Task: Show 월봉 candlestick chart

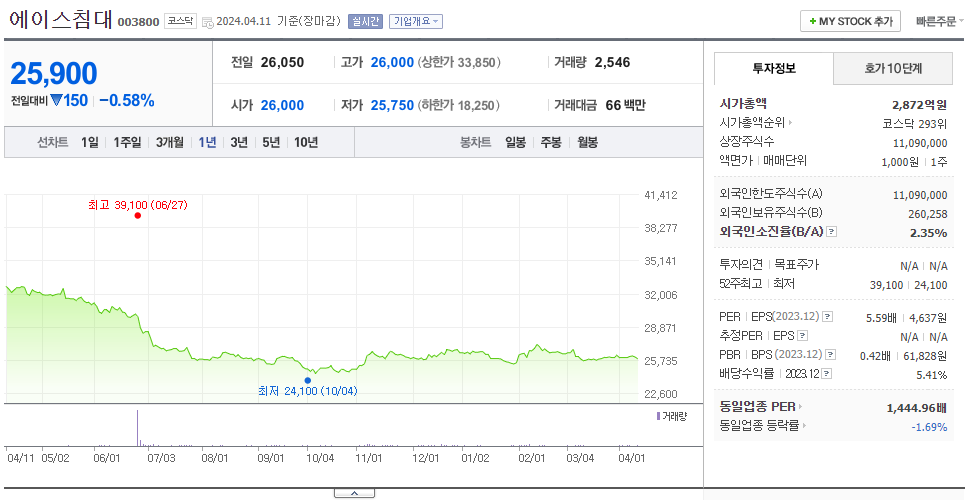Action: (x=588, y=143)
